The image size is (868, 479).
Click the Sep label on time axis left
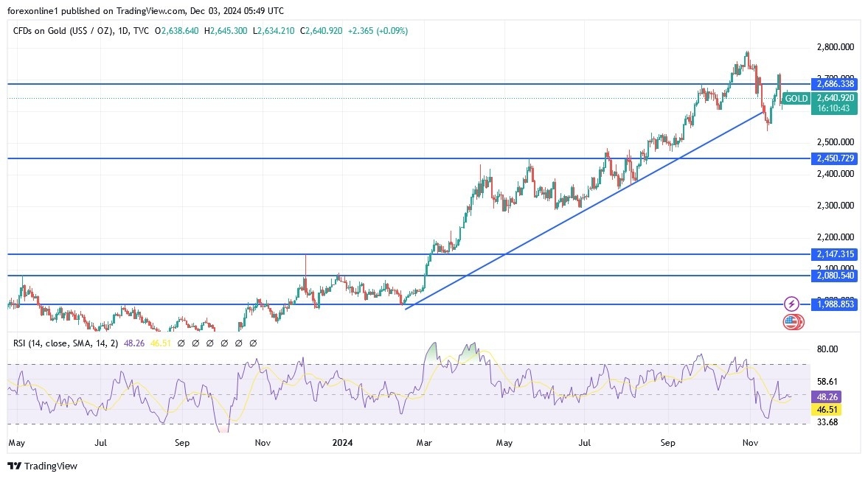coord(182,443)
